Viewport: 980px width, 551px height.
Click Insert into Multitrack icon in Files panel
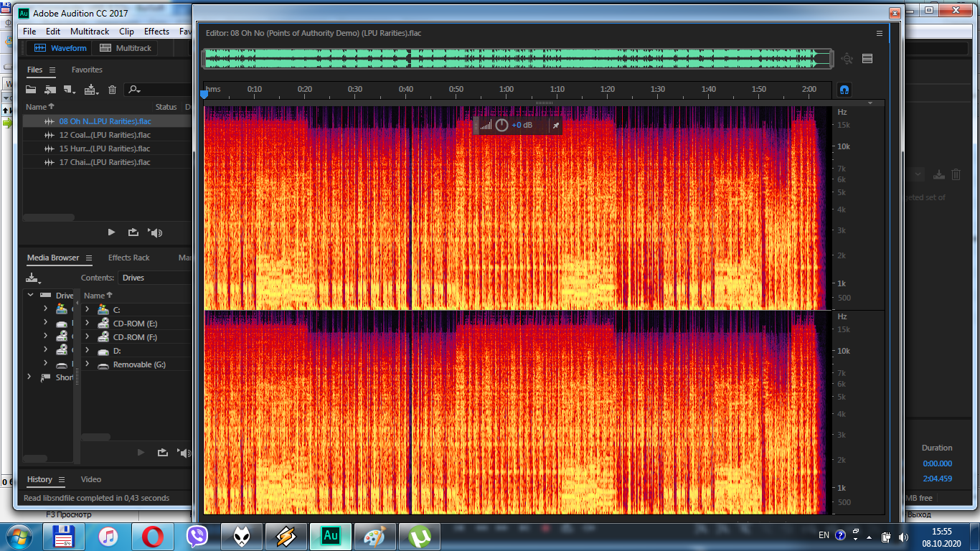tap(91, 90)
